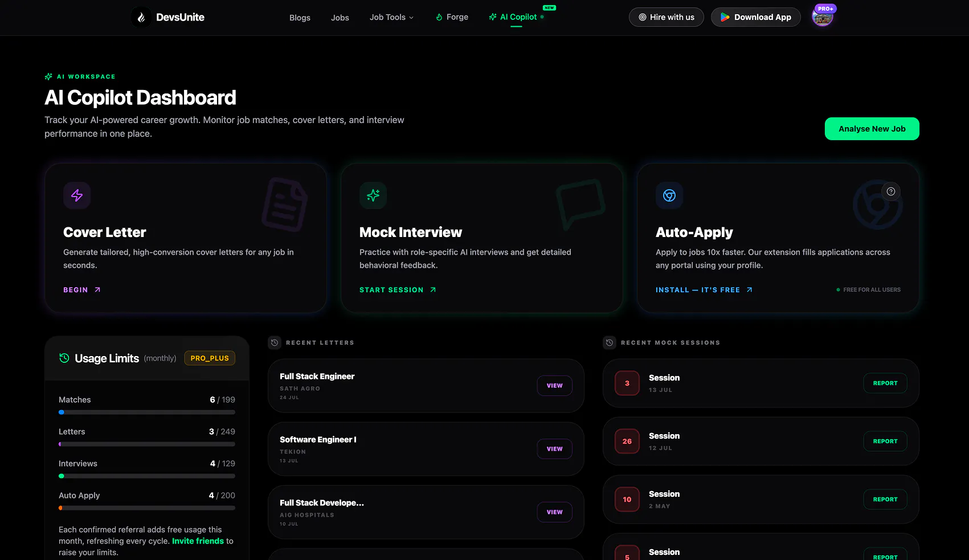The width and height of the screenshot is (969, 560).
Task: Click the Analyse New Job button
Action: tap(872, 129)
